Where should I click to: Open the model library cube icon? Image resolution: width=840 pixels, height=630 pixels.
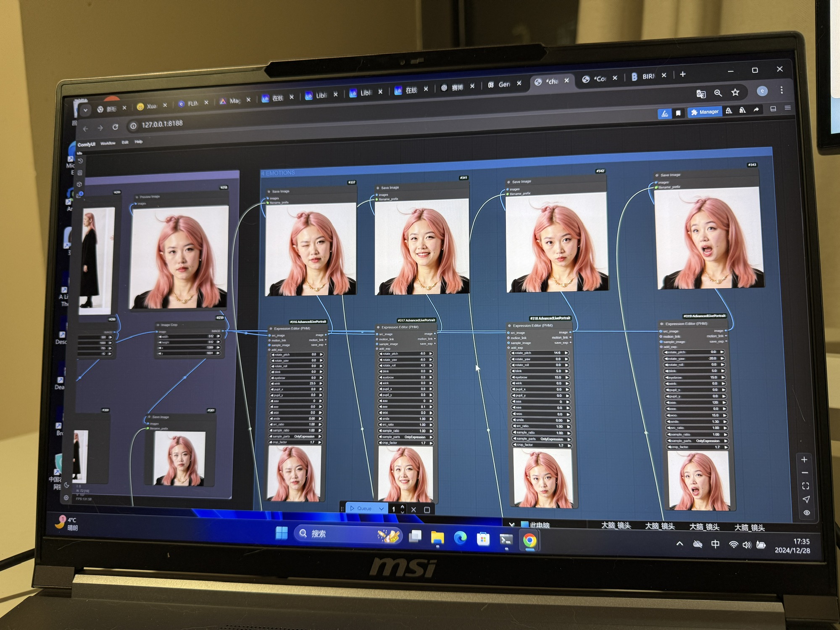pos(79,184)
